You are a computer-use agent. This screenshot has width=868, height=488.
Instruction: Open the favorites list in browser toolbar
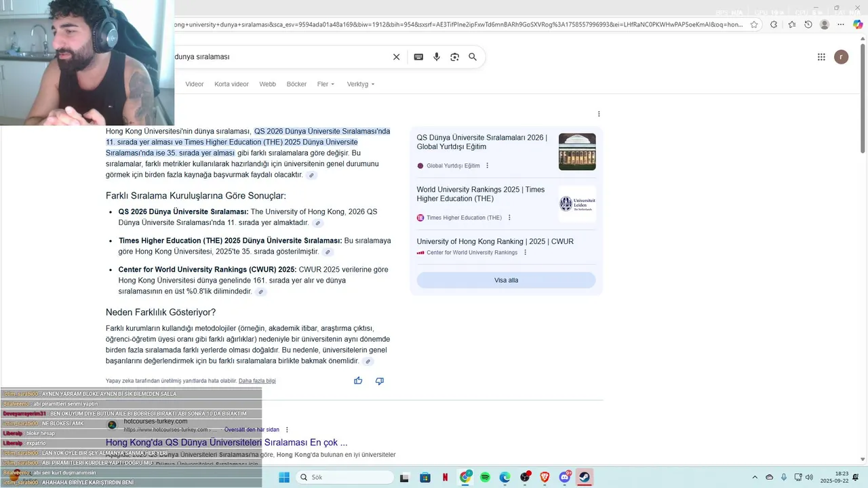pos(792,24)
